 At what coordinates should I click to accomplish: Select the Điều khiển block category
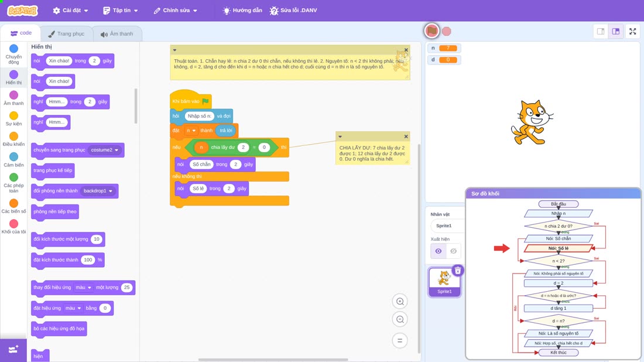(x=13, y=140)
